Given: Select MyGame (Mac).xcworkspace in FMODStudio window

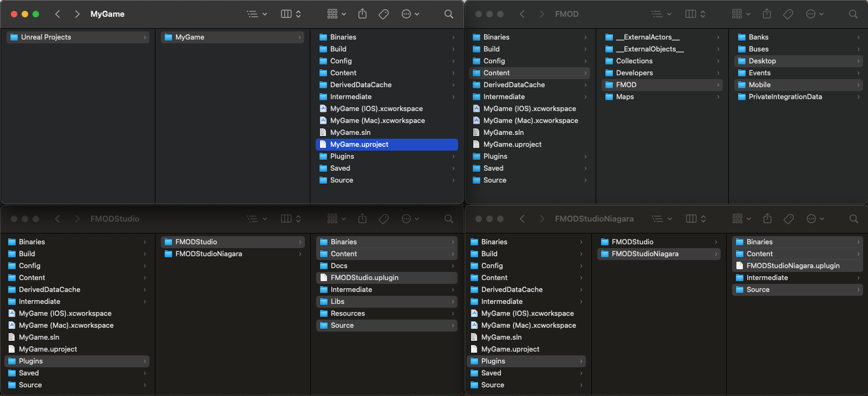Looking at the screenshot, I should point(77,326).
